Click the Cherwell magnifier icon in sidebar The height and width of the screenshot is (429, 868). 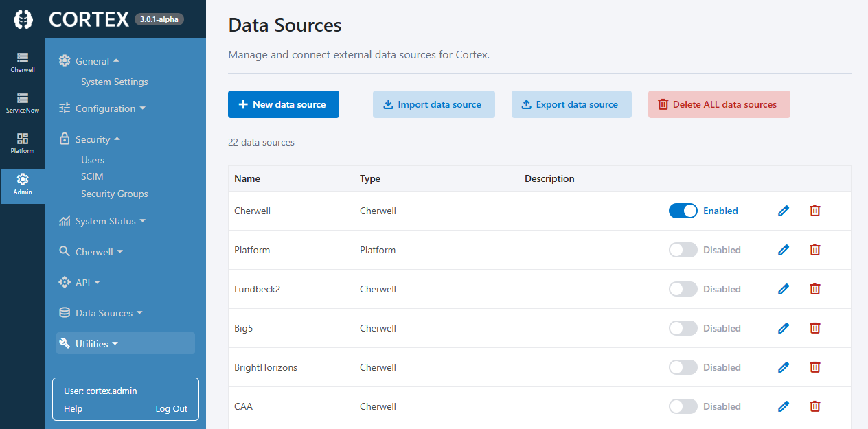point(65,251)
